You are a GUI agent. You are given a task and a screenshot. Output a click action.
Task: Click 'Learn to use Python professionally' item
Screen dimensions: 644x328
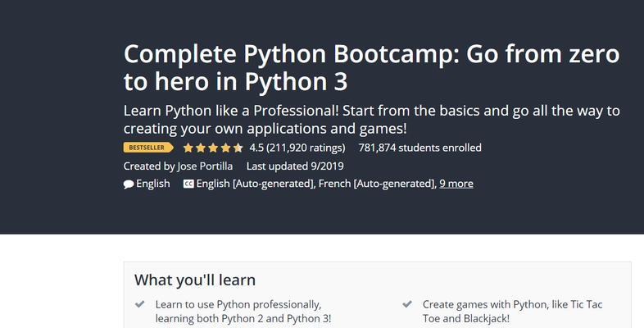pos(243,312)
